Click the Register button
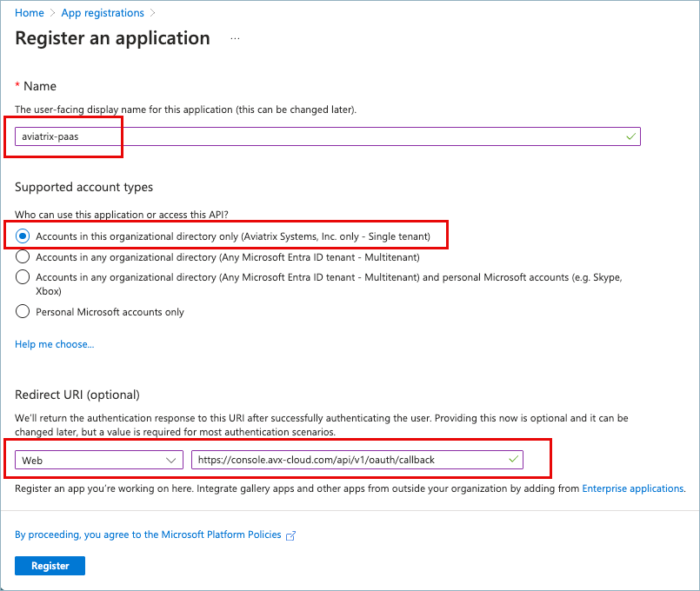This screenshot has height=591, width=700. coord(50,565)
